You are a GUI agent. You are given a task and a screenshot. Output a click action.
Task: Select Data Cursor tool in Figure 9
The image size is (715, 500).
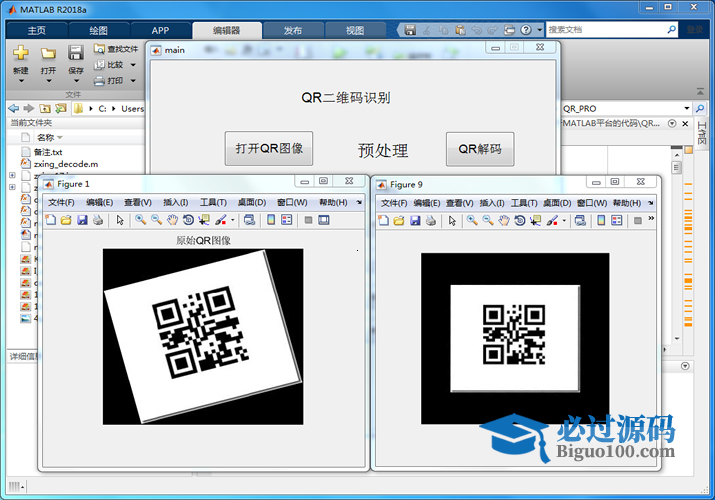click(535, 221)
